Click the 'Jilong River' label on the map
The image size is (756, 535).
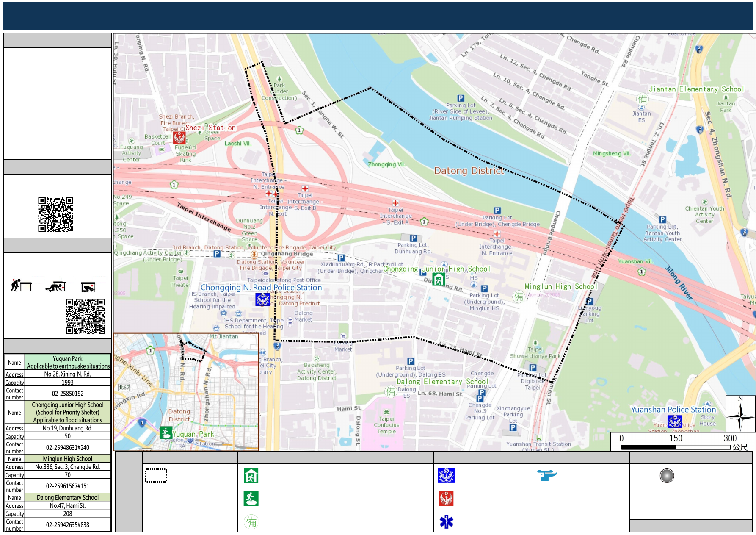click(x=679, y=283)
